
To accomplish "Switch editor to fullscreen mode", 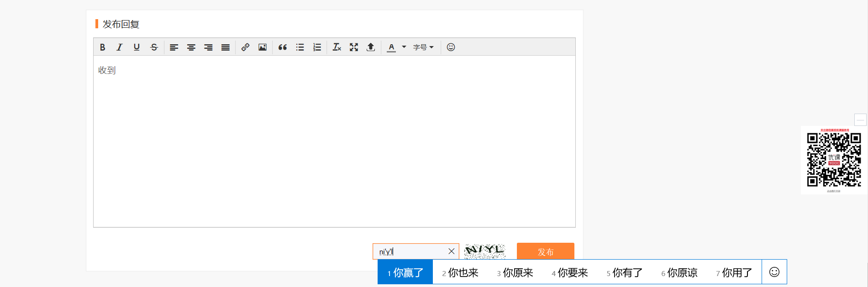I will pyautogui.click(x=354, y=47).
